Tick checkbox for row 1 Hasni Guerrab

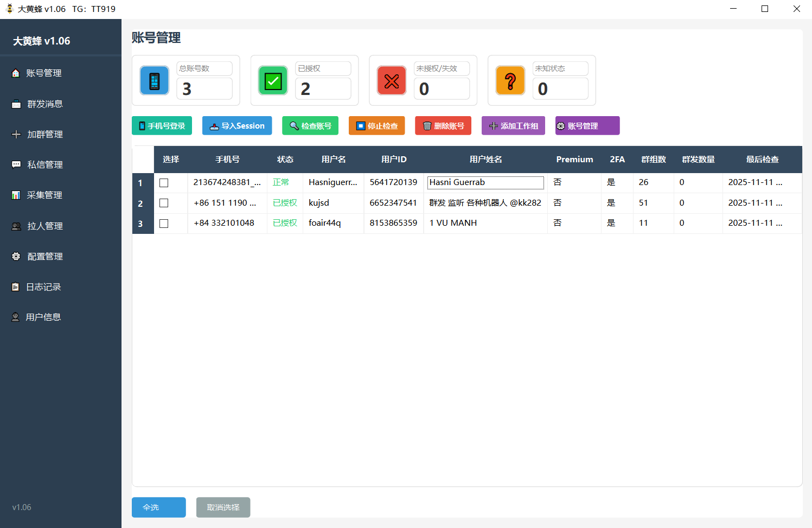(164, 183)
